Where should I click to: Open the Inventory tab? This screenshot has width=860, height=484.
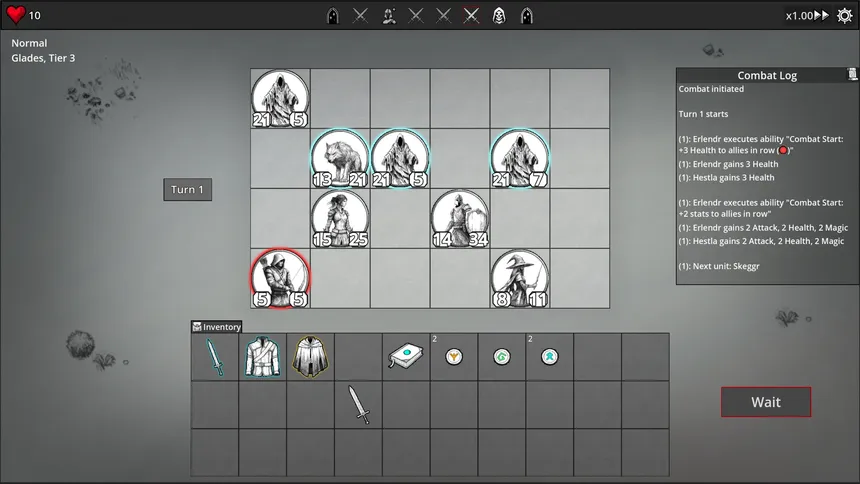tap(217, 327)
